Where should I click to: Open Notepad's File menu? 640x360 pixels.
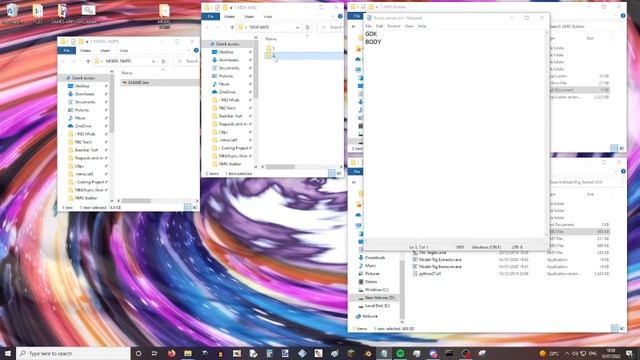(x=369, y=26)
